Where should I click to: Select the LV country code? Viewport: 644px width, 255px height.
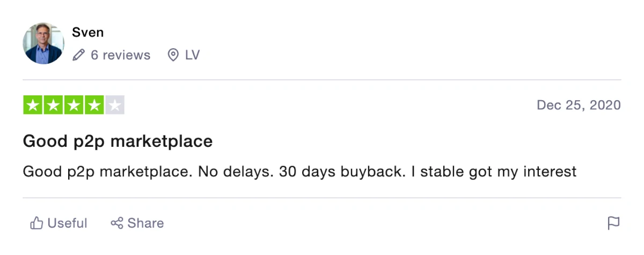pyautogui.click(x=192, y=55)
